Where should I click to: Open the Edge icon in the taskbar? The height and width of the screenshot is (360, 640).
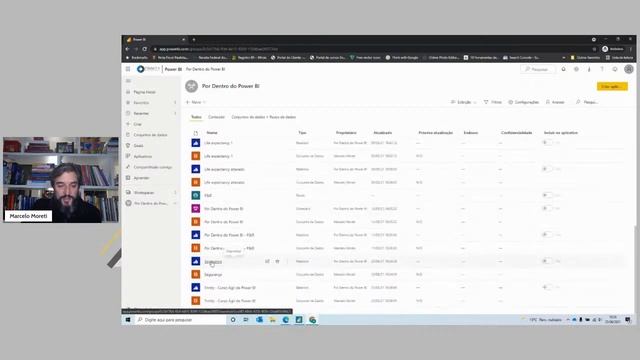(x=285, y=320)
